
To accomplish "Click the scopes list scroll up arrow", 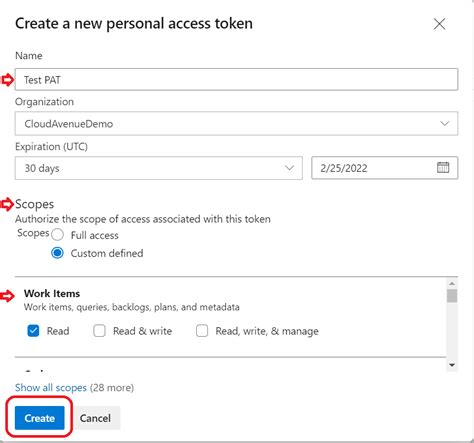I will pyautogui.click(x=452, y=284).
